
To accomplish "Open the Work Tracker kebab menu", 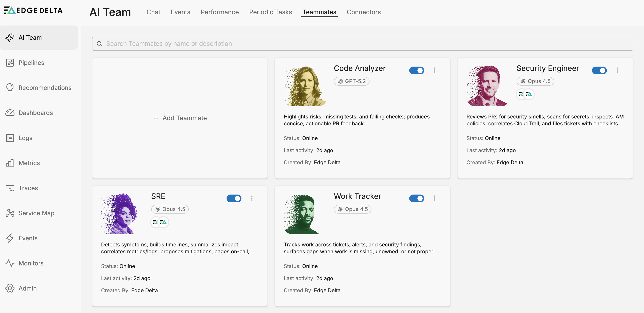I will point(435,198).
